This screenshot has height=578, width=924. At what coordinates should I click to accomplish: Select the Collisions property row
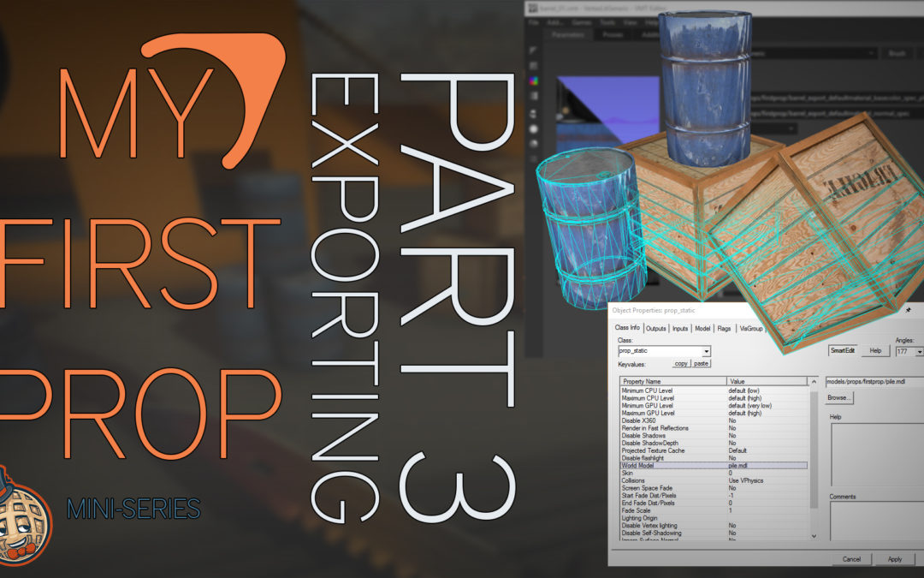click(714, 480)
